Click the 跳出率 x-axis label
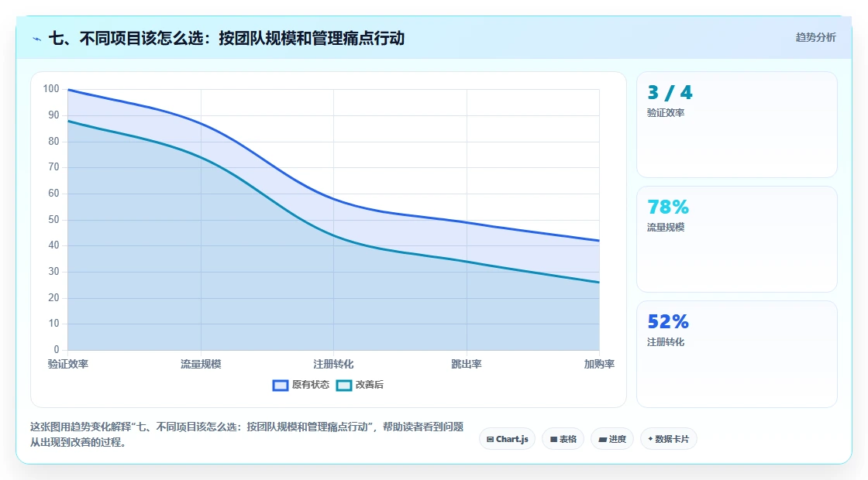Screen dimensions: 868x480 [466, 364]
